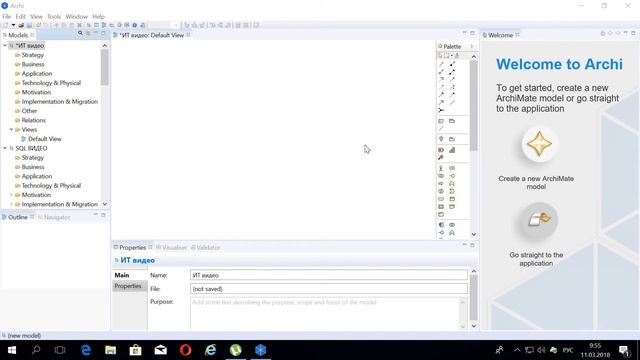Click the Name input field
Viewport: 640px width, 360px height.
(329, 275)
